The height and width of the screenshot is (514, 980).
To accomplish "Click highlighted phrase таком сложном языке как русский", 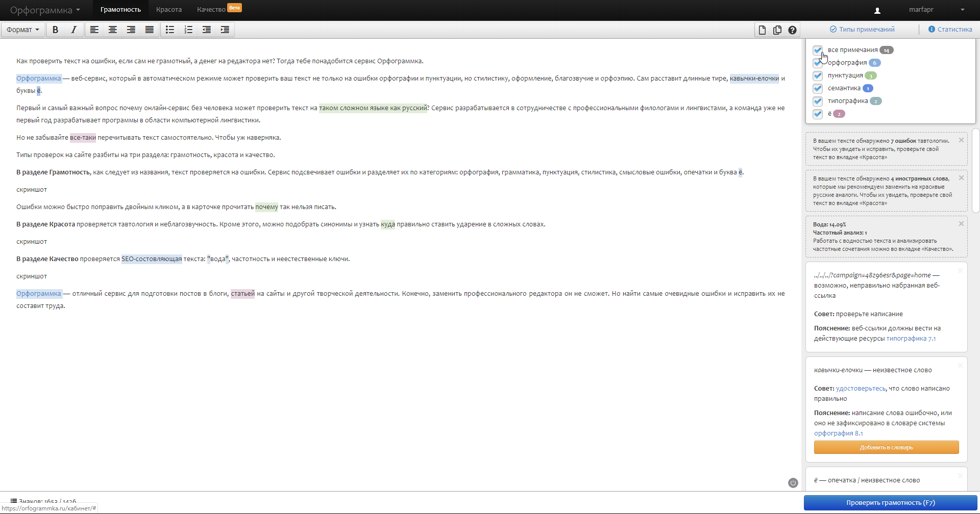I will tap(373, 108).
